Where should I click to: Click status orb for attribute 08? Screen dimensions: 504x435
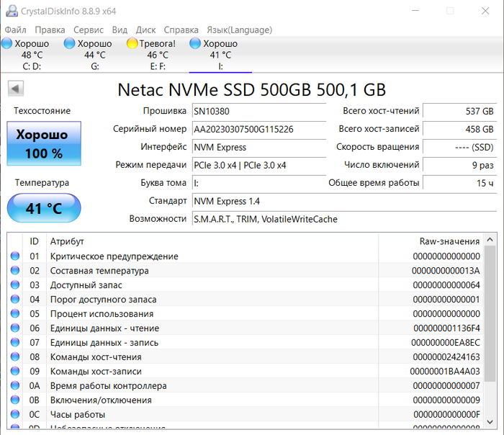pyautogui.click(x=15, y=356)
